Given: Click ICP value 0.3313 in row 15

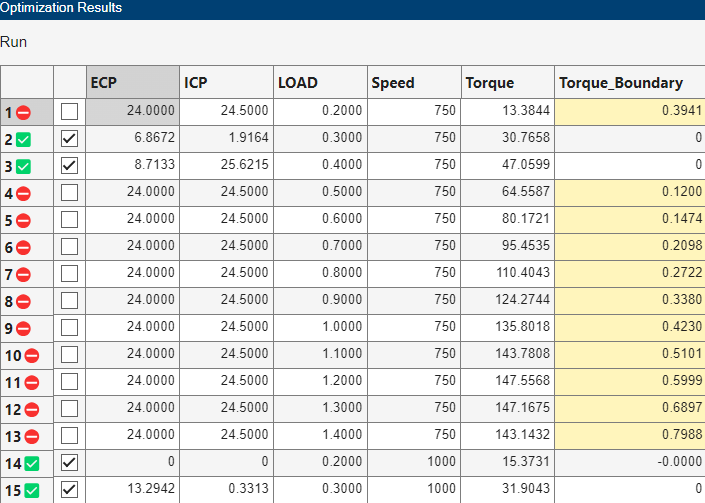Looking at the screenshot, I should point(248,488).
